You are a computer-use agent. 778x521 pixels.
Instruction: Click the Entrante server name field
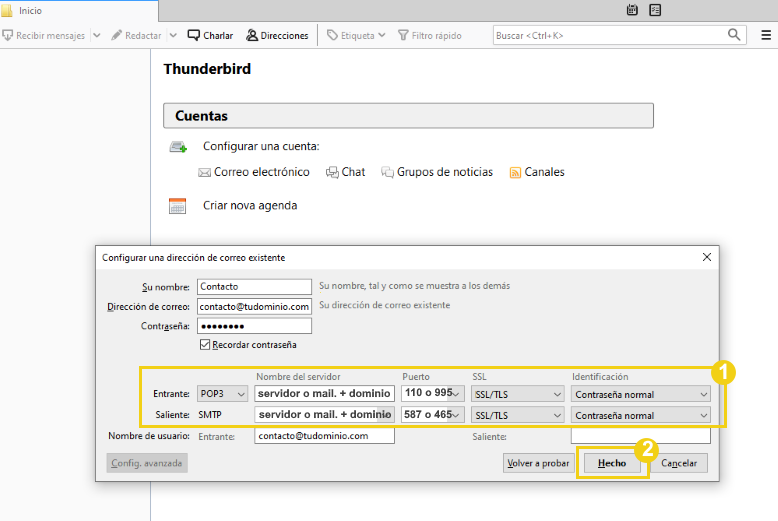pos(324,393)
